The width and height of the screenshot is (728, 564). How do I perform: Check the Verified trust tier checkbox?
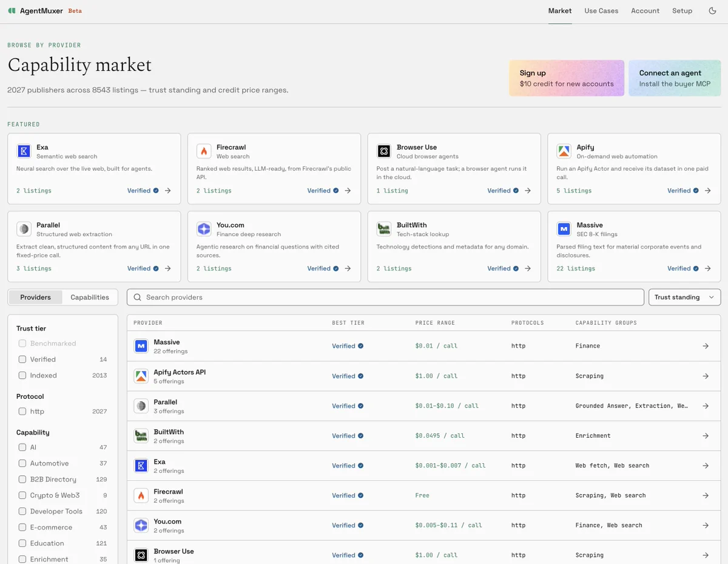[x=22, y=359]
